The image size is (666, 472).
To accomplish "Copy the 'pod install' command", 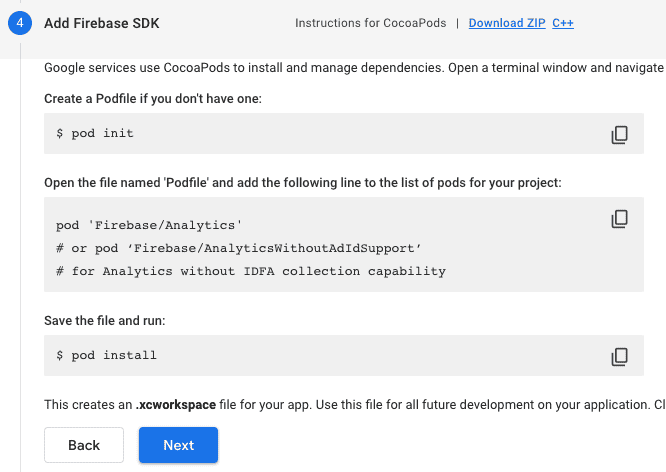I will 619,356.
